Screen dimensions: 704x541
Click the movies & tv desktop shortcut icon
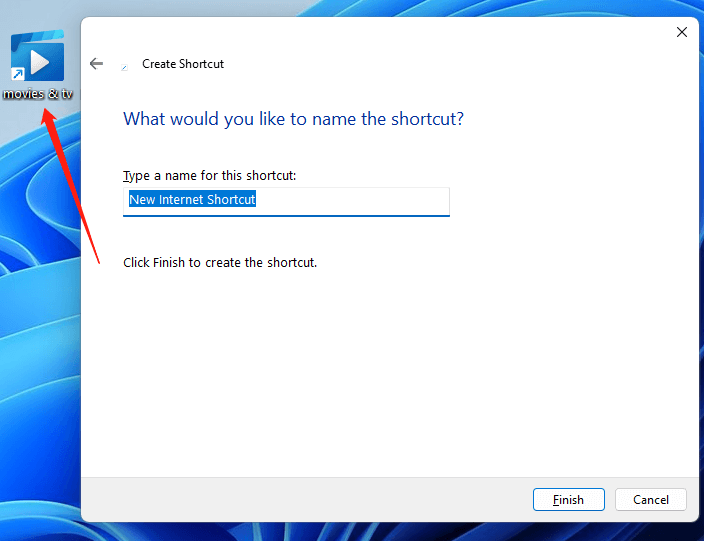(x=38, y=56)
